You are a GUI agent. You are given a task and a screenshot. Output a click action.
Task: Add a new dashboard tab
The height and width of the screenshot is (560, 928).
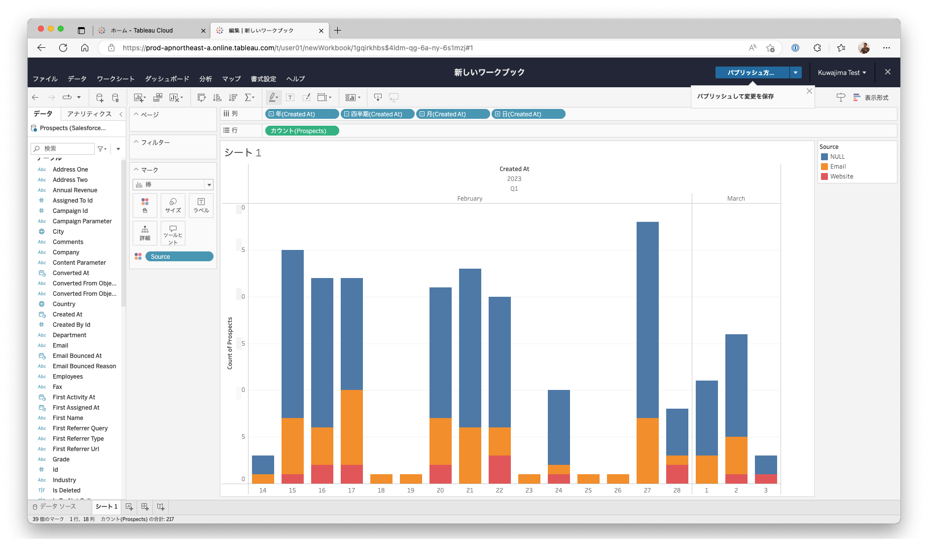coord(145,506)
